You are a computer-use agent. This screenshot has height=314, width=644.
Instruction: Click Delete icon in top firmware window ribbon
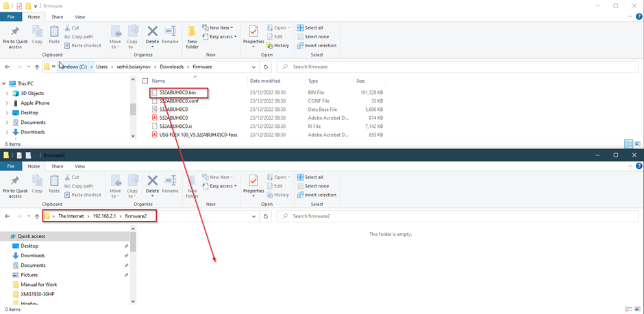(152, 34)
